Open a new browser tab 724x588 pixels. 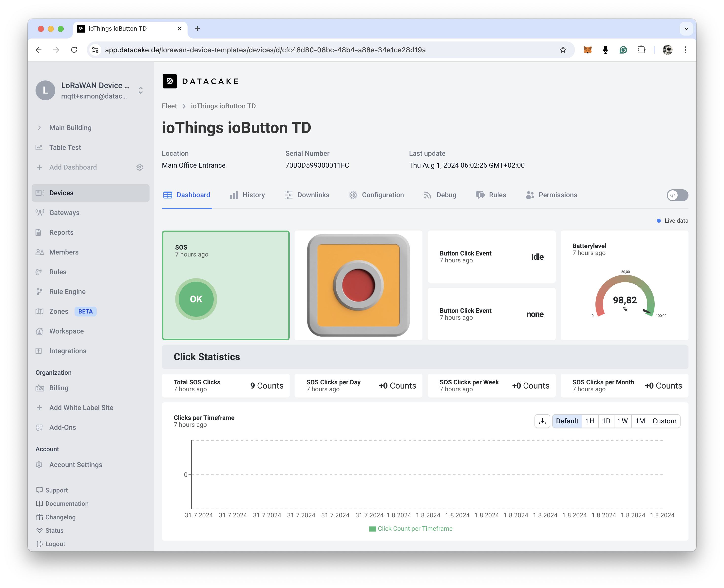(197, 28)
